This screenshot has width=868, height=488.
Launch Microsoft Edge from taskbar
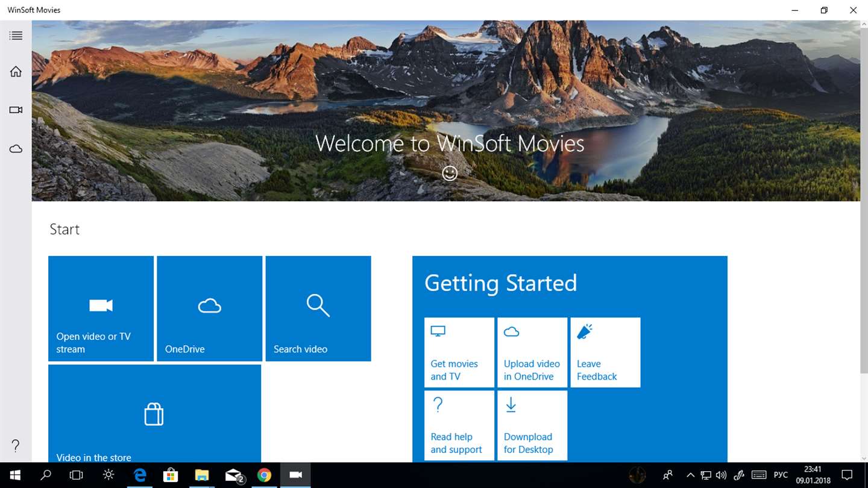[x=140, y=475]
